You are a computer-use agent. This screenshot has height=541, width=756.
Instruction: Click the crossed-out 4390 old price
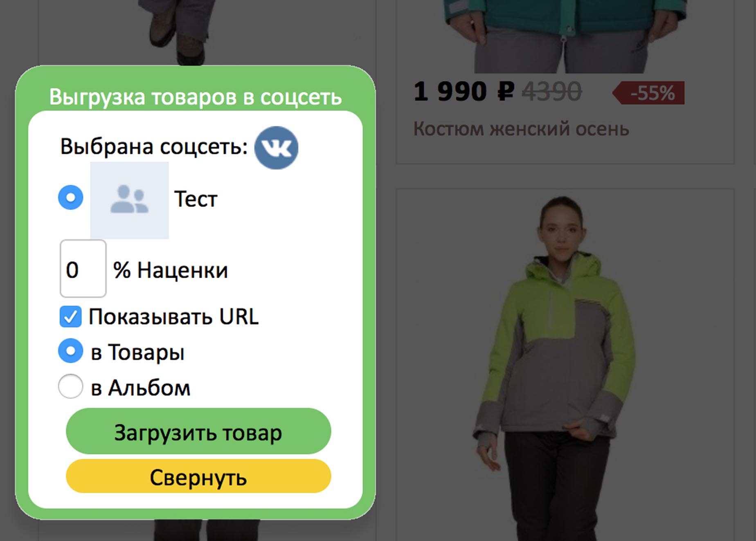point(552,91)
